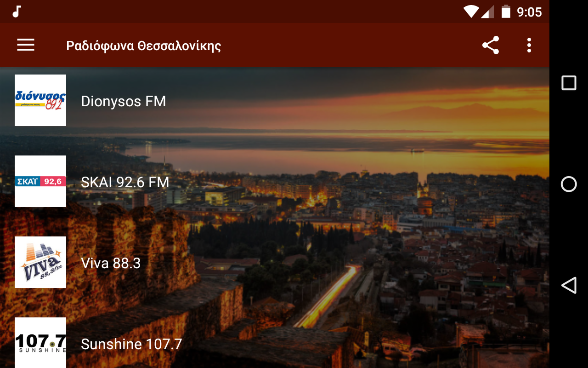This screenshot has width=588, height=368.
Task: Click the Ραδιόφωνα Θεσσαλονίκης title
Action: (144, 46)
